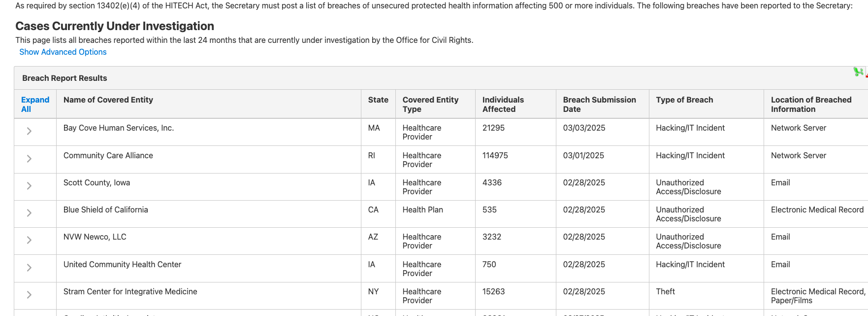Select the 114975 individuals affected cell
868x316 pixels.
(495, 155)
